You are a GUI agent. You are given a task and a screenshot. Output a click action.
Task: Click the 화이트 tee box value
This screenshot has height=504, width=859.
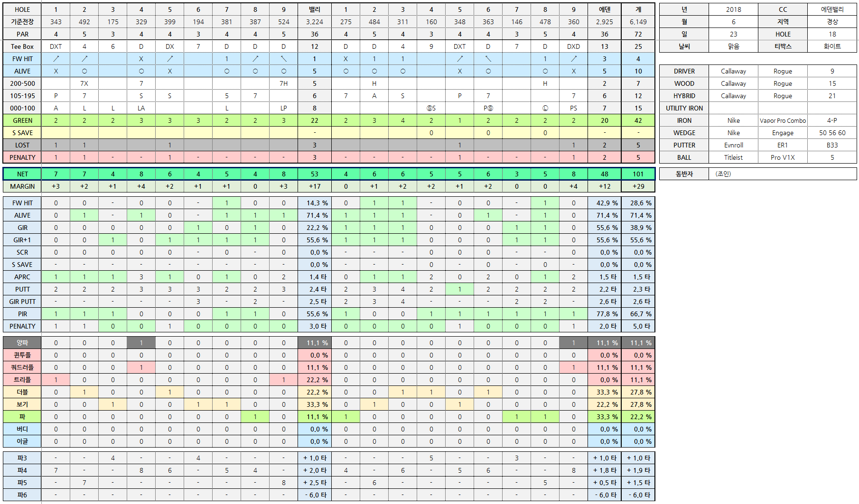832,46
